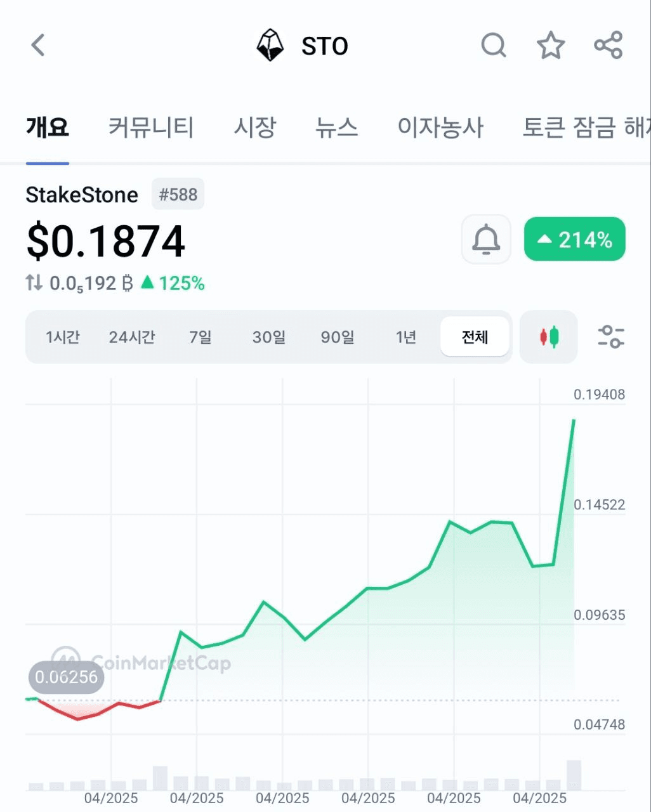This screenshot has height=812, width=651.
Task: Toggle the 214% change badge
Action: tap(575, 239)
